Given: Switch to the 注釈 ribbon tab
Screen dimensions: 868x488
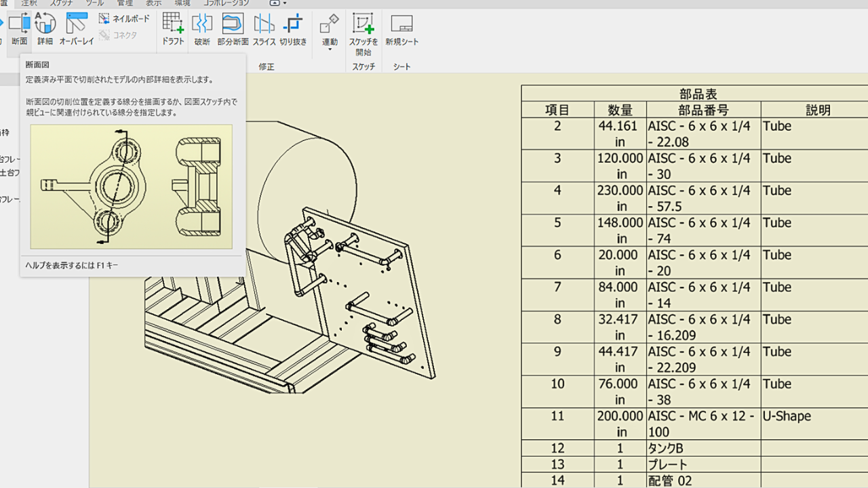Looking at the screenshot, I should pos(29,3).
